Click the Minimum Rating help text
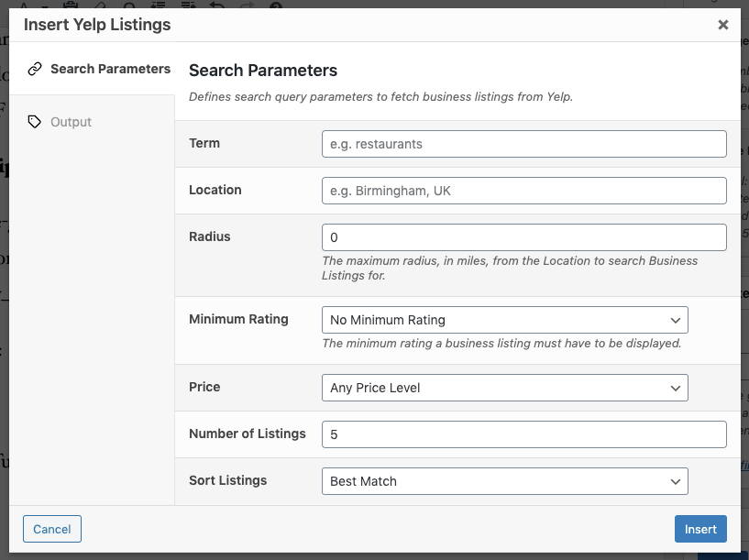Screen dimensions: 749x560 coord(501,344)
